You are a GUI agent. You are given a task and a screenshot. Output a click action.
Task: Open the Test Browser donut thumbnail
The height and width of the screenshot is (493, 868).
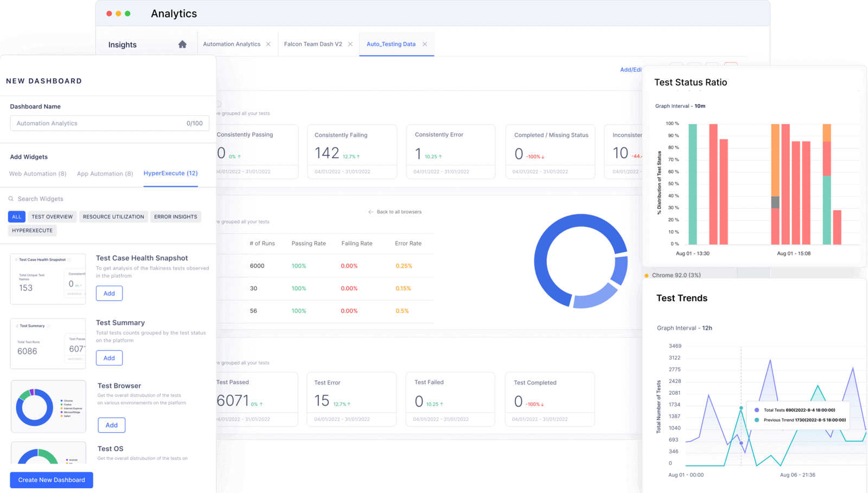pyautogui.click(x=48, y=407)
